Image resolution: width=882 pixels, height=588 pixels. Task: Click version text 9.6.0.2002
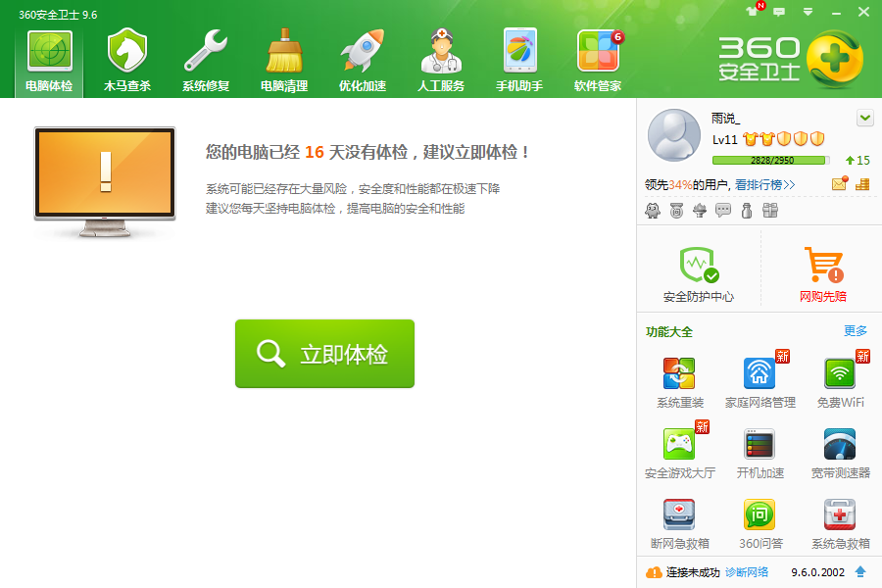click(818, 572)
